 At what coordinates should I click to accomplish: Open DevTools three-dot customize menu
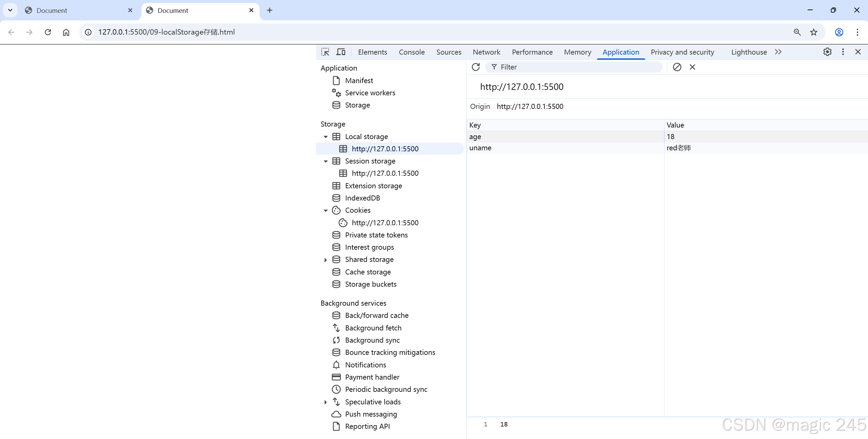pyautogui.click(x=843, y=52)
